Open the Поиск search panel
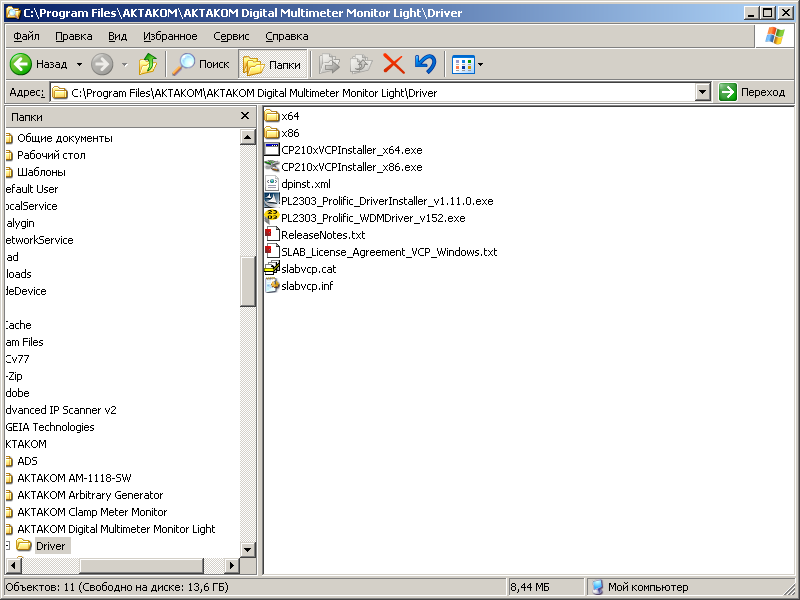 (x=201, y=64)
